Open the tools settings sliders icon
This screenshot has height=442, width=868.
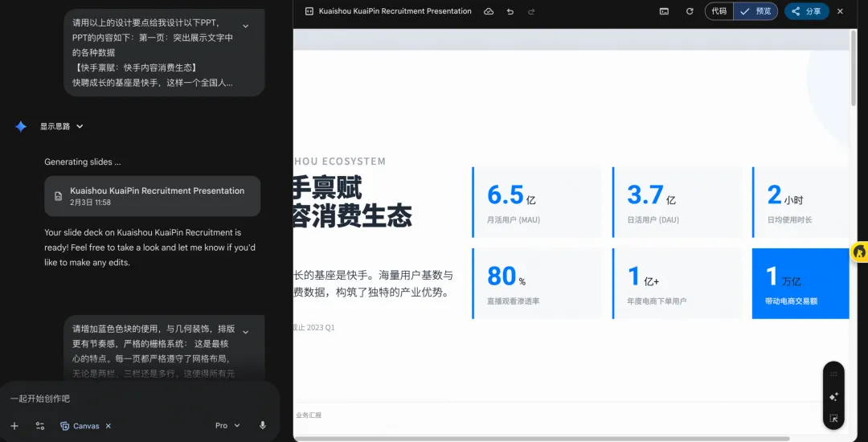40,426
